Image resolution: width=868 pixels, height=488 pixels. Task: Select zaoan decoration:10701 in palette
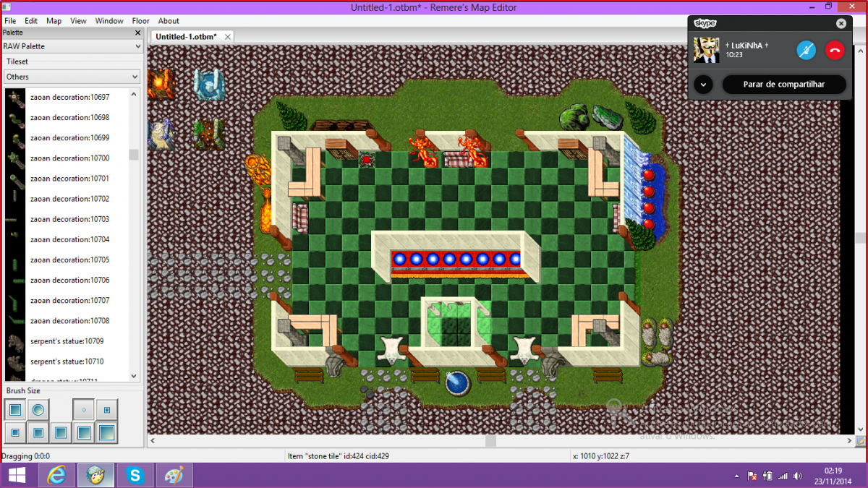pyautogui.click(x=71, y=178)
